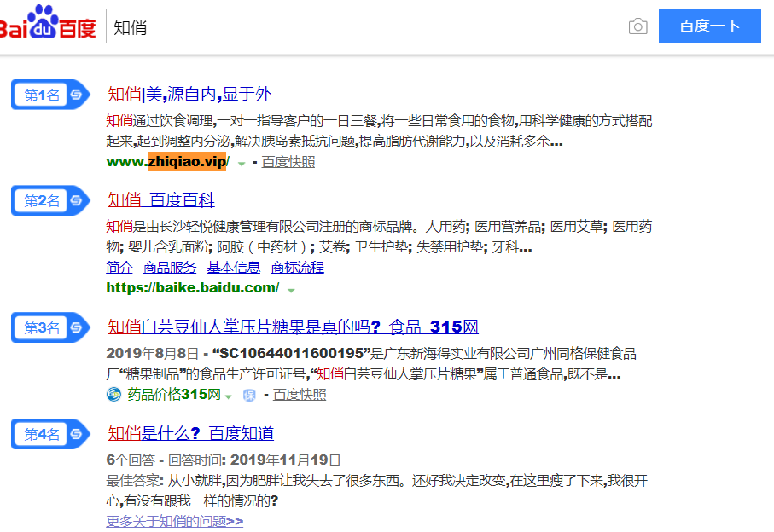Screen dimensions: 774x532
Task: Expand dropdown arrow after 药品价格315网
Action: [x=228, y=396]
